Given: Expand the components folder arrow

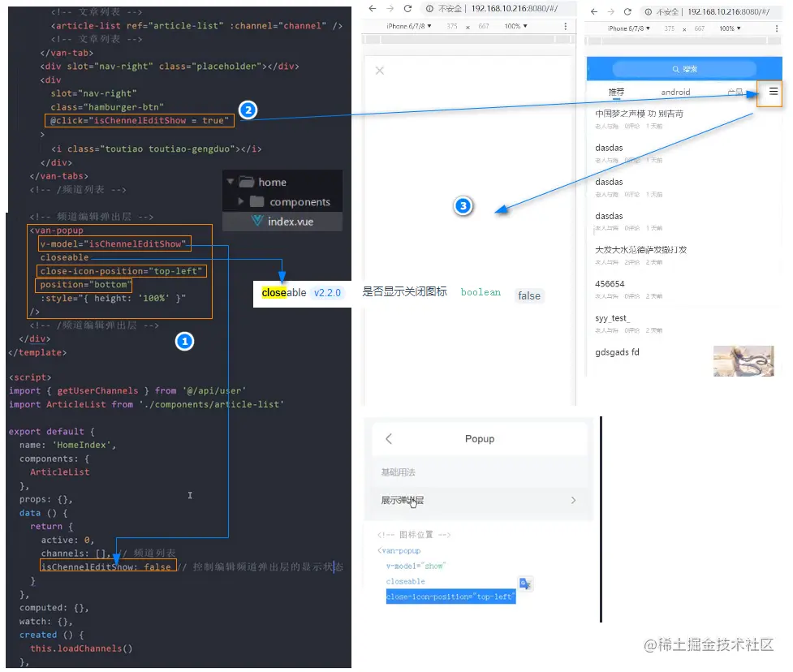Looking at the screenshot, I should (x=241, y=201).
